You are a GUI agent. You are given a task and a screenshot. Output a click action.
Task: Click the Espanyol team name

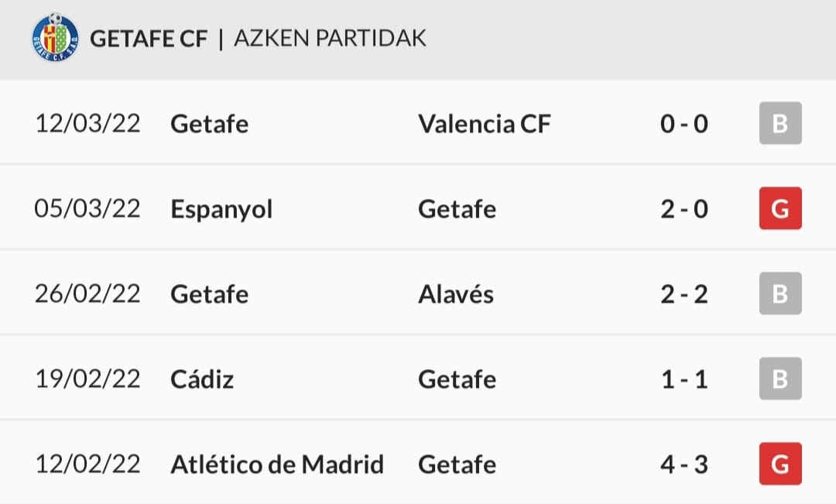tap(221, 210)
